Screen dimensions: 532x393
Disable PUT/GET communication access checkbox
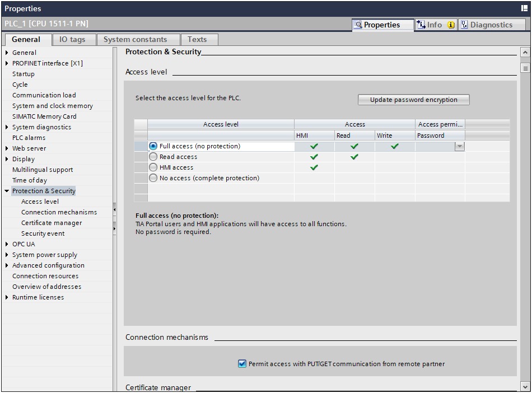pos(242,364)
